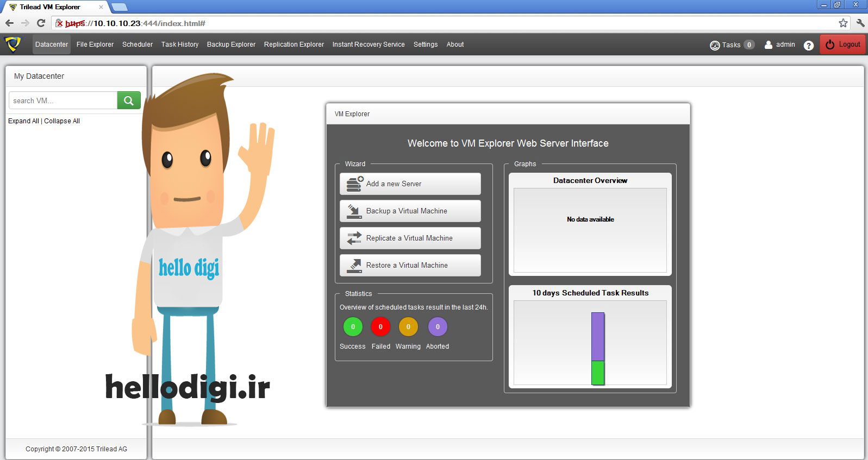The width and height of the screenshot is (868, 460).
Task: Click the 'Copyright © 2007-2015 Trilead AG' text
Action: point(76,449)
